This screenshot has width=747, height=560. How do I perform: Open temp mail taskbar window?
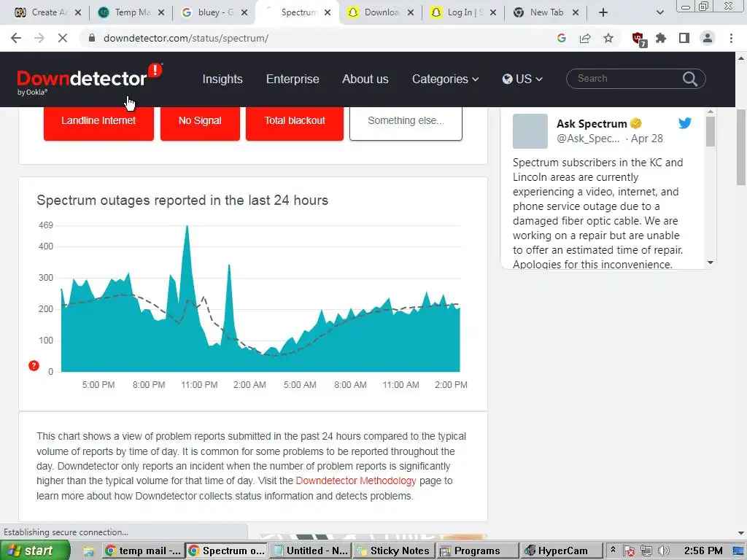pyautogui.click(x=143, y=551)
